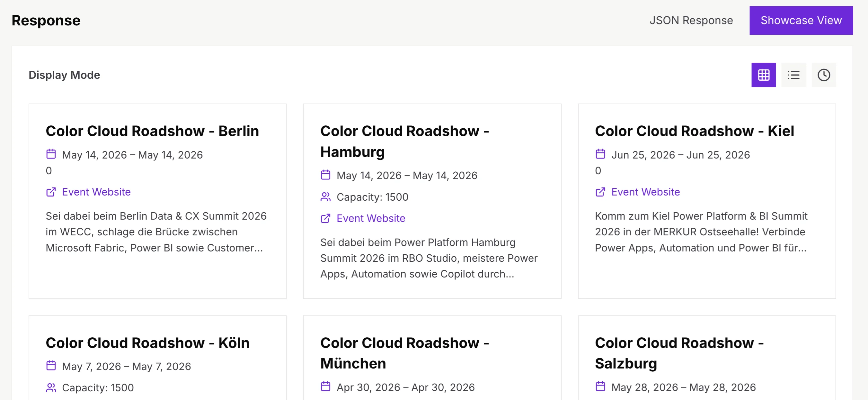The image size is (868, 400).
Task: Click Capacity: 1500 in Hamburg card
Action: point(372,197)
